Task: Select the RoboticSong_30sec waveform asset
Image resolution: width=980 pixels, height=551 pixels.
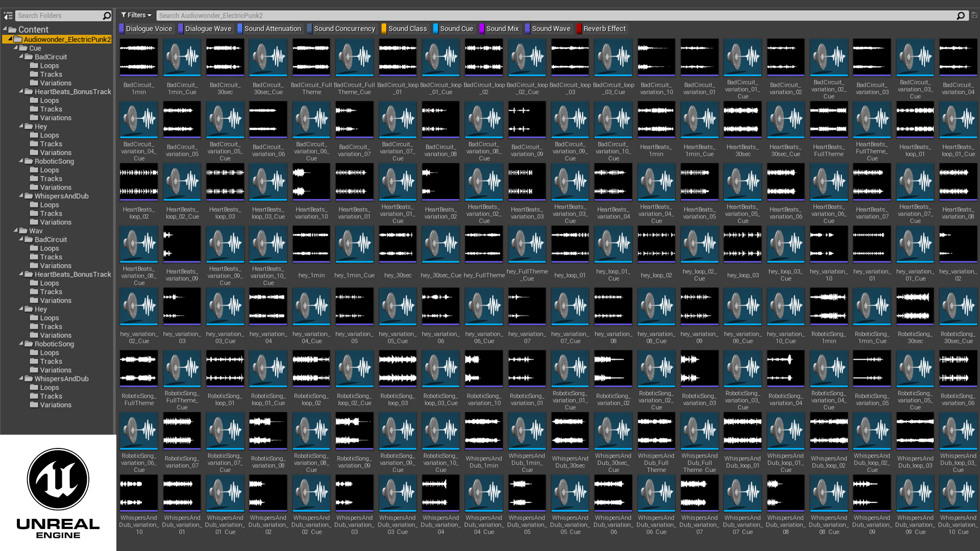Action: (915, 307)
